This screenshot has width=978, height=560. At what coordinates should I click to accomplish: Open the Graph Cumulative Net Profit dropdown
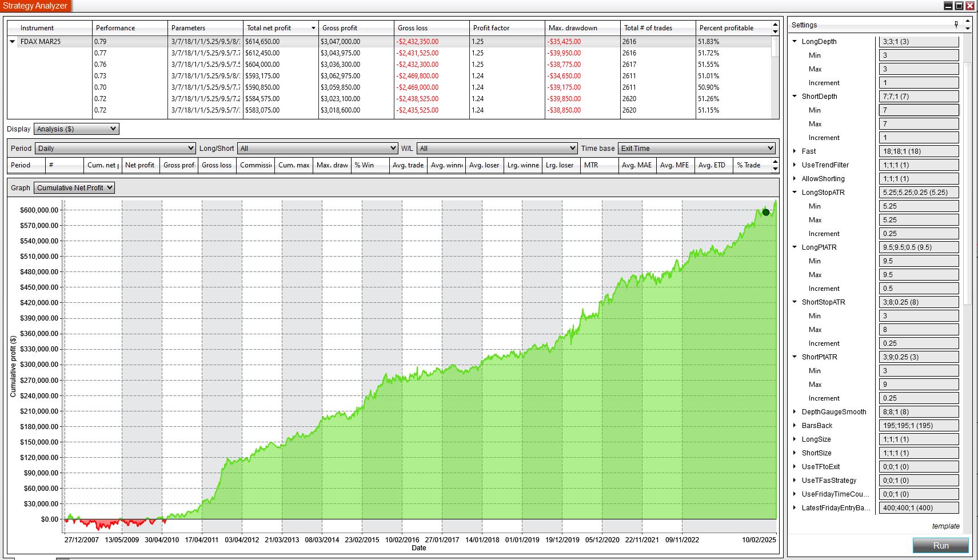pyautogui.click(x=74, y=188)
